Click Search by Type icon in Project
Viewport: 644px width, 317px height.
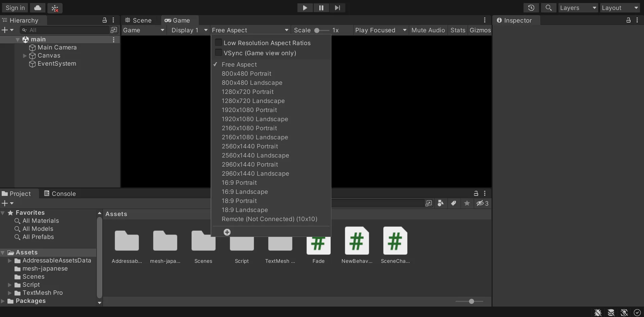click(440, 203)
